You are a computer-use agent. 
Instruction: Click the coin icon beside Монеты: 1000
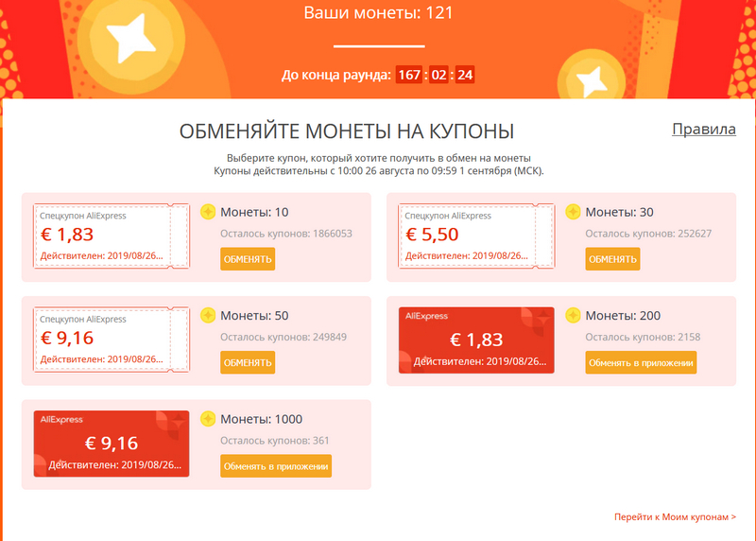(x=209, y=419)
